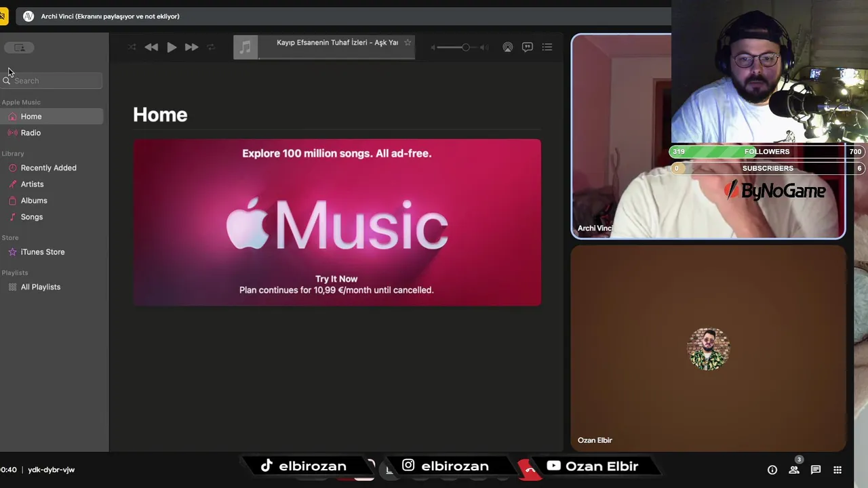Click the red leave call button
The image size is (868, 488).
(x=530, y=469)
